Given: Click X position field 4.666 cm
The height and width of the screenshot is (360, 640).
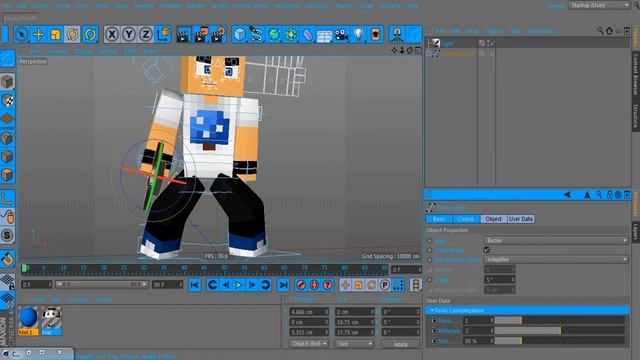Looking at the screenshot, I should 309,312.
